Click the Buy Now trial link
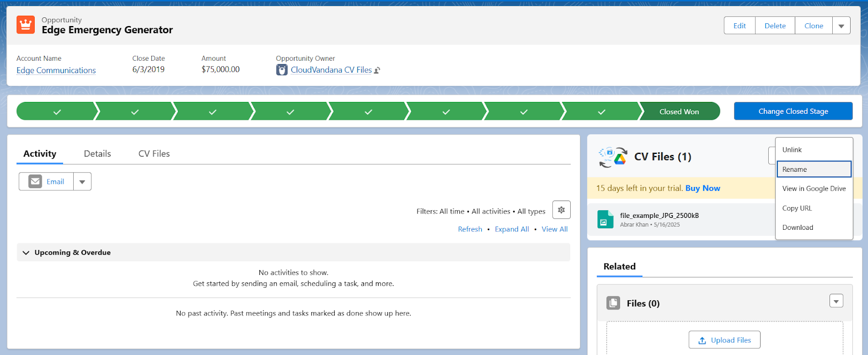The image size is (868, 355). (703, 188)
